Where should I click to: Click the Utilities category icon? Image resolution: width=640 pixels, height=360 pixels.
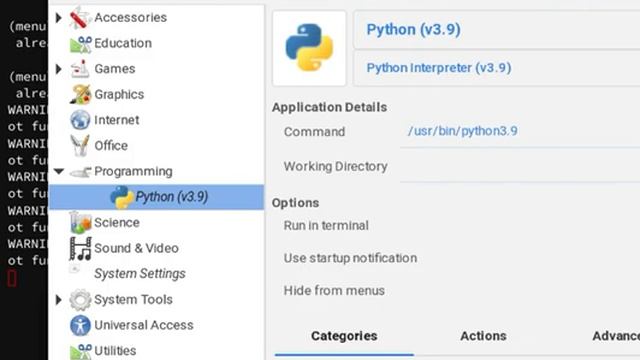(x=80, y=351)
